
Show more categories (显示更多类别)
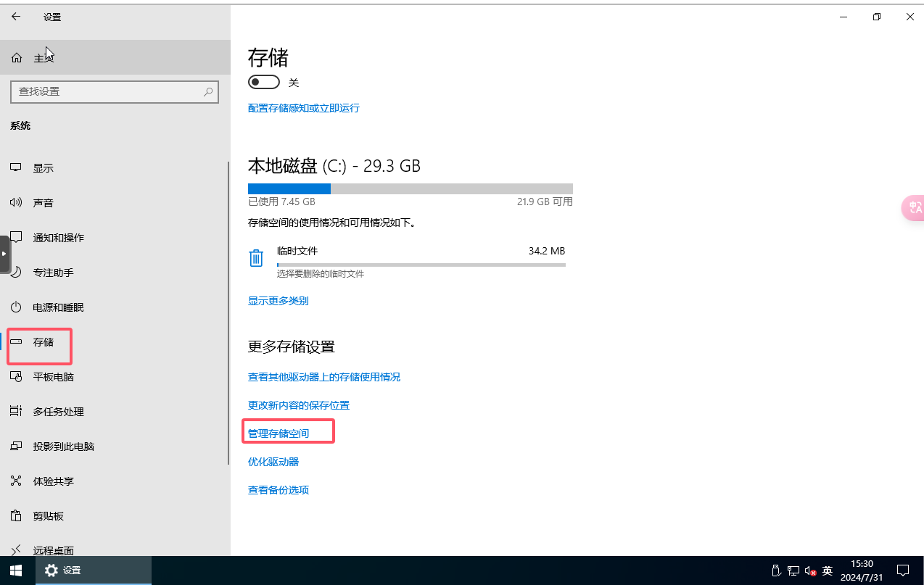[278, 301]
